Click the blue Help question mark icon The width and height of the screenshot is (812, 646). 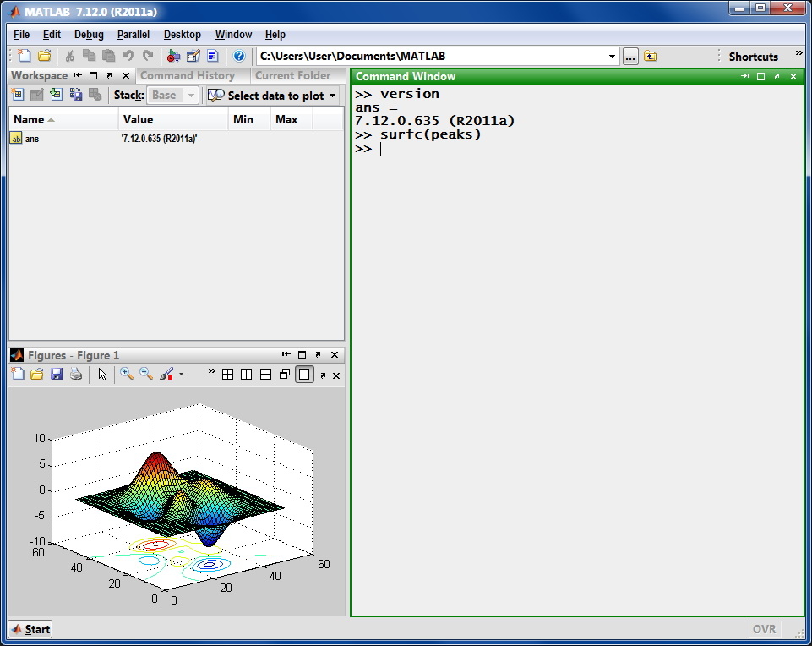point(239,56)
